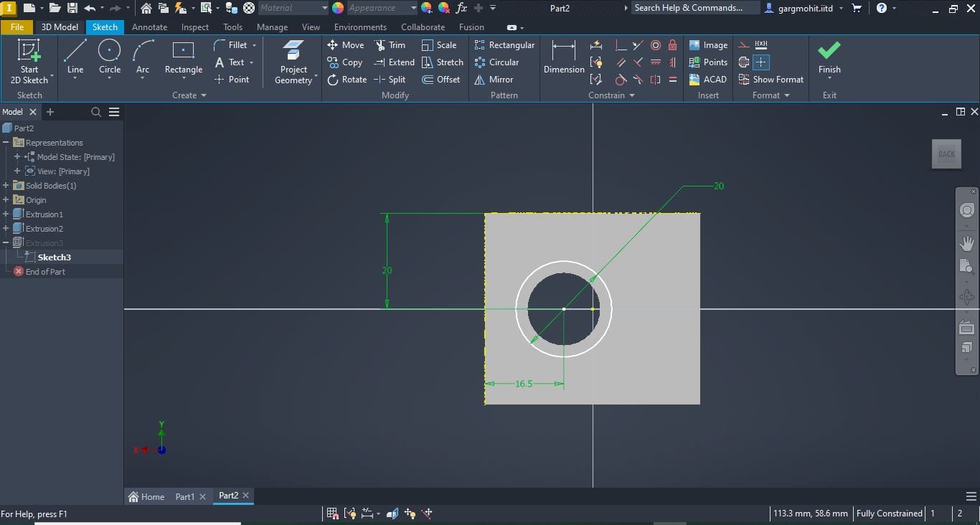Screen dimensions: 980x525
Task: Open gargmohit.iitd account menu
Action: (x=803, y=8)
